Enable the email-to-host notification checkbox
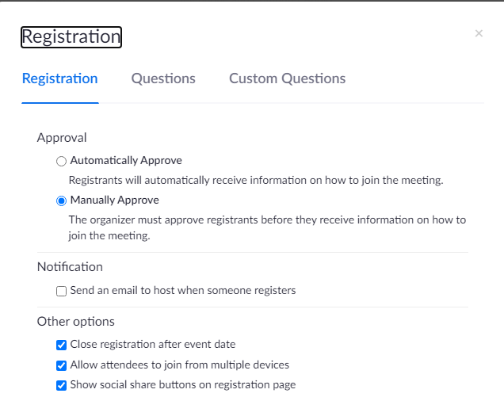This screenshot has height=420, width=504. (x=61, y=291)
